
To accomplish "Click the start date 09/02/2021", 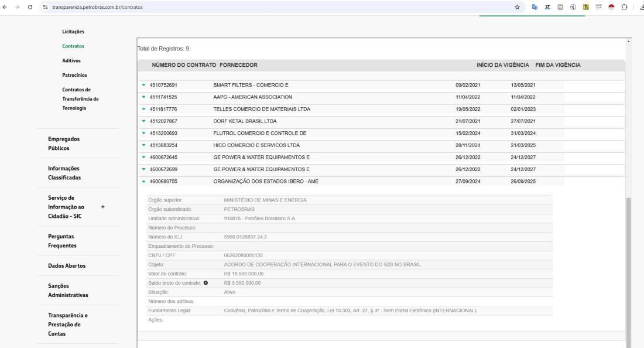I will click(468, 85).
